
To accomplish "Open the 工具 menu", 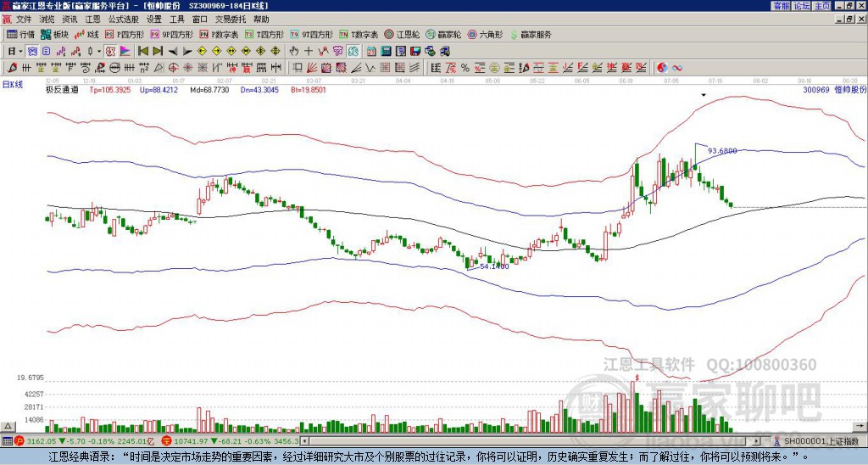I will (177, 20).
